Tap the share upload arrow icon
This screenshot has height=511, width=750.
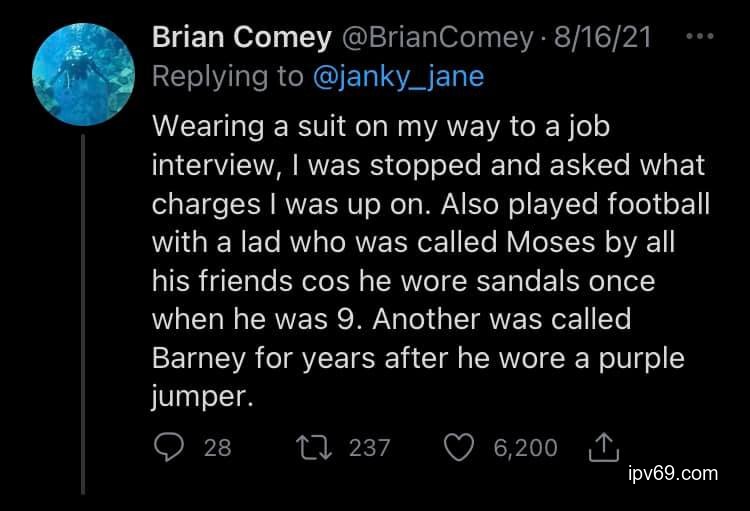(604, 448)
